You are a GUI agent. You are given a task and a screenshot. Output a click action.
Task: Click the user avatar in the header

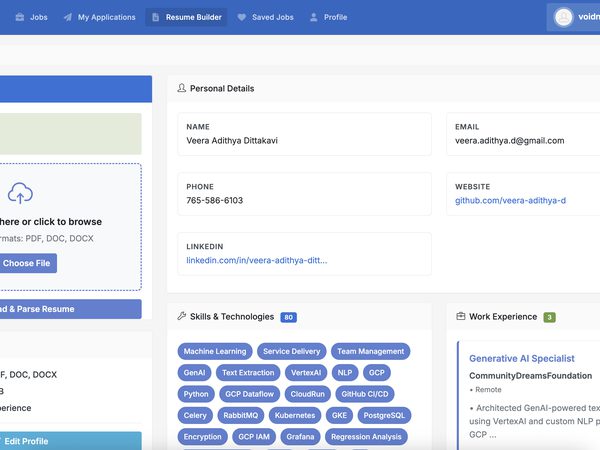tap(563, 17)
